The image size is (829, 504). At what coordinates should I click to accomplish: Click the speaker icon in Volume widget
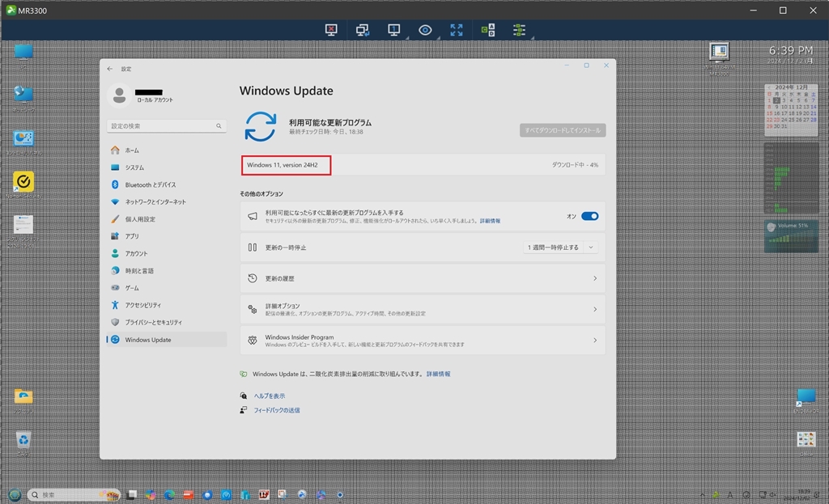coord(771,227)
